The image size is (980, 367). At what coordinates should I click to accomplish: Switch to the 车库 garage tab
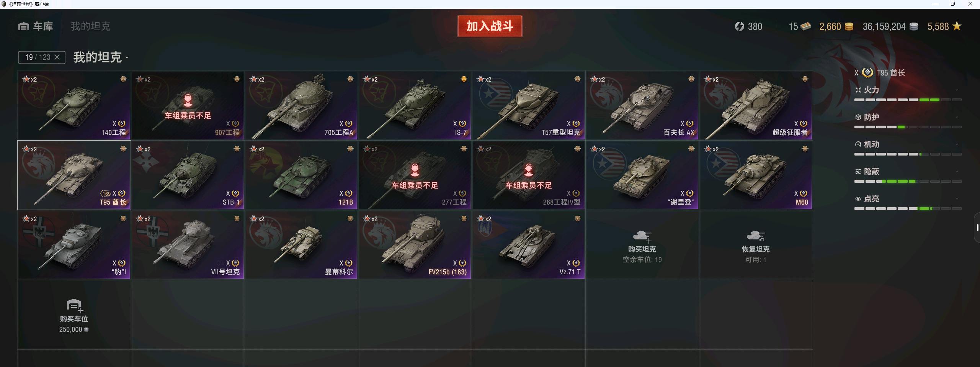36,26
